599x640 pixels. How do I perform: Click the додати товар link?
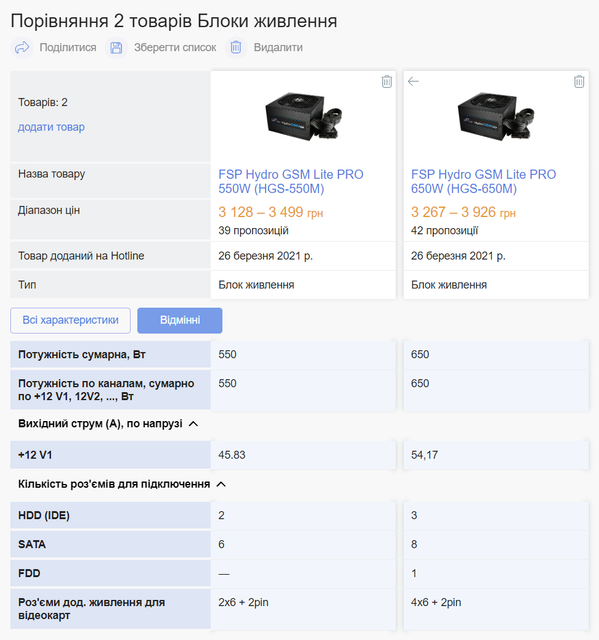point(51,127)
